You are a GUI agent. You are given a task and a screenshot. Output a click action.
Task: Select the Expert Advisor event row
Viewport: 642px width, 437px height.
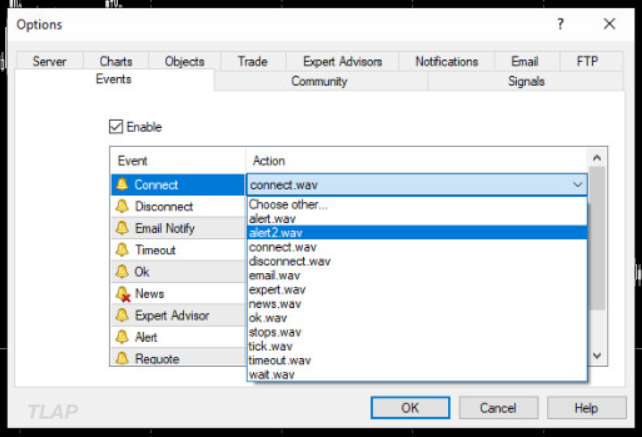pyautogui.click(x=178, y=315)
